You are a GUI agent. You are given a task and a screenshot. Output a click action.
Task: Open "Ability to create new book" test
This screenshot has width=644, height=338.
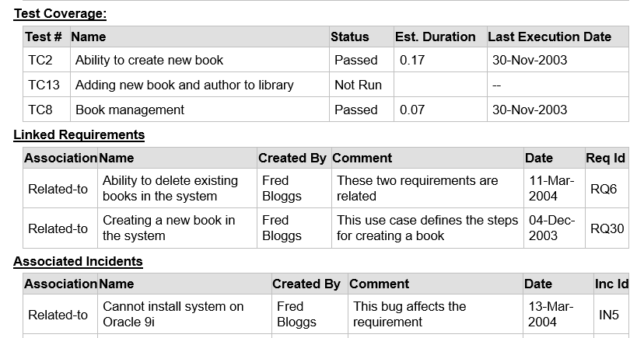pyautogui.click(x=149, y=60)
